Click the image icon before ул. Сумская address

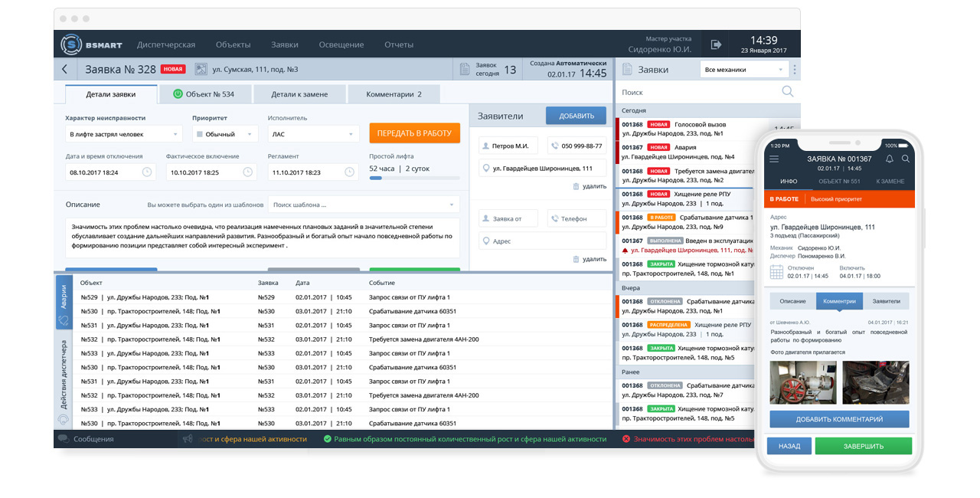click(201, 70)
